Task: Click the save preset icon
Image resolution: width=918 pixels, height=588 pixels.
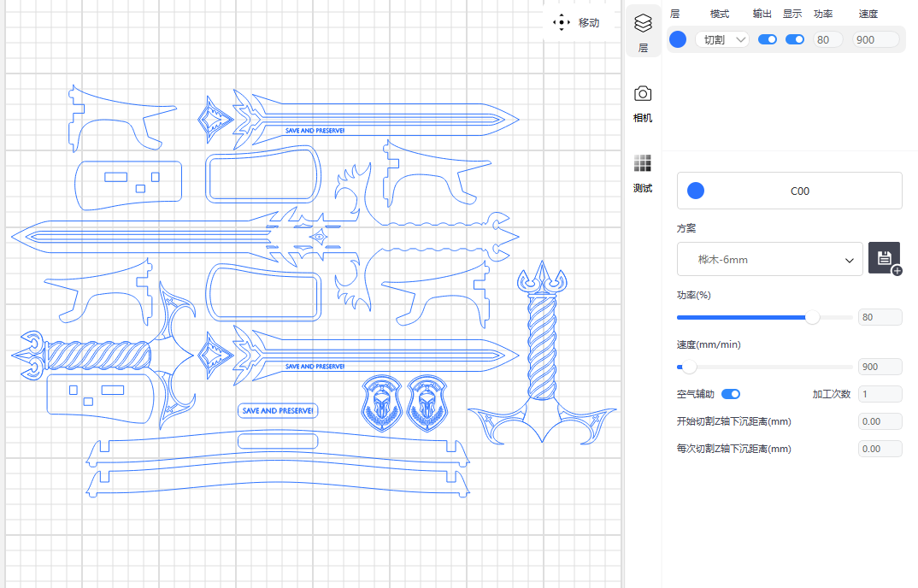Action: coord(884,258)
